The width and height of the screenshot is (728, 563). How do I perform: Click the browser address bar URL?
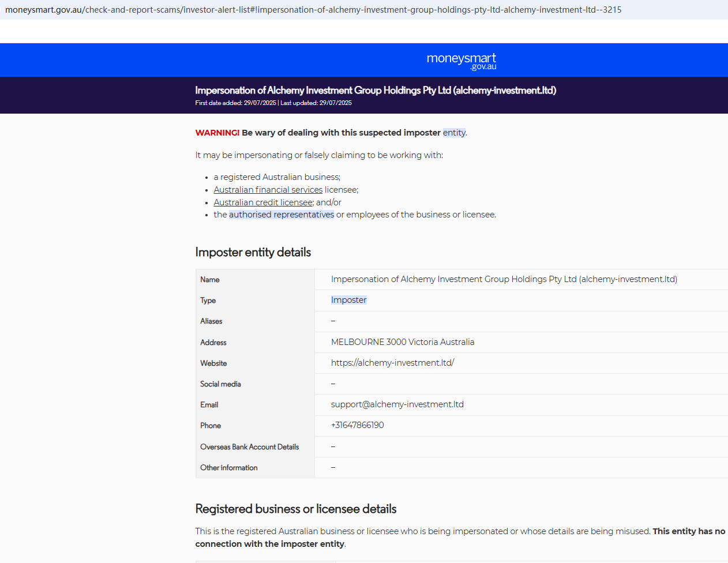coord(313,10)
